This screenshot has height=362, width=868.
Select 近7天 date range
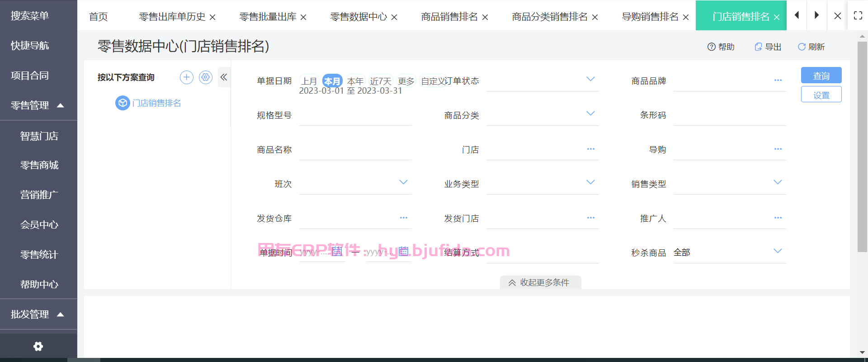click(381, 81)
